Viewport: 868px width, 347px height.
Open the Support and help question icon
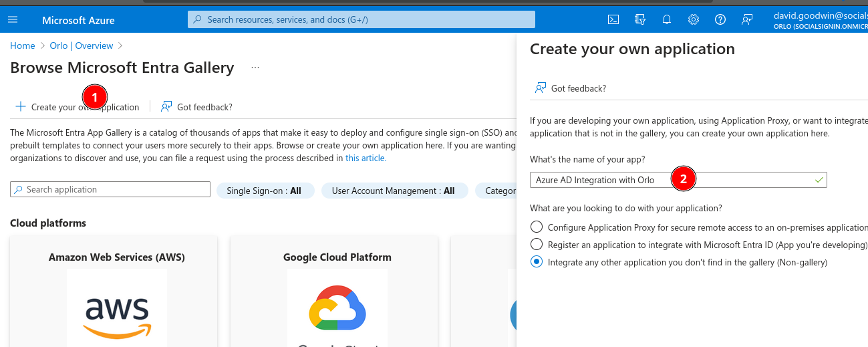tap(720, 19)
